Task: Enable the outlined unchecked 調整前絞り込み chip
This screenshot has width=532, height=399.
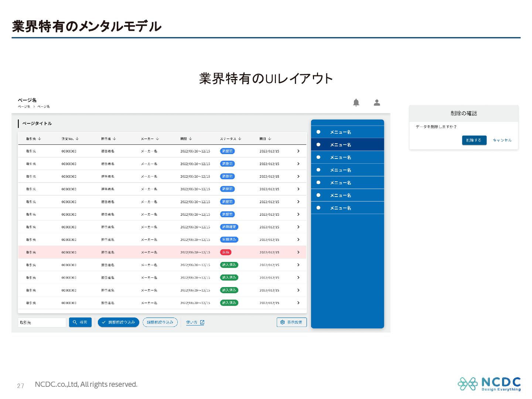Action: coord(160,322)
